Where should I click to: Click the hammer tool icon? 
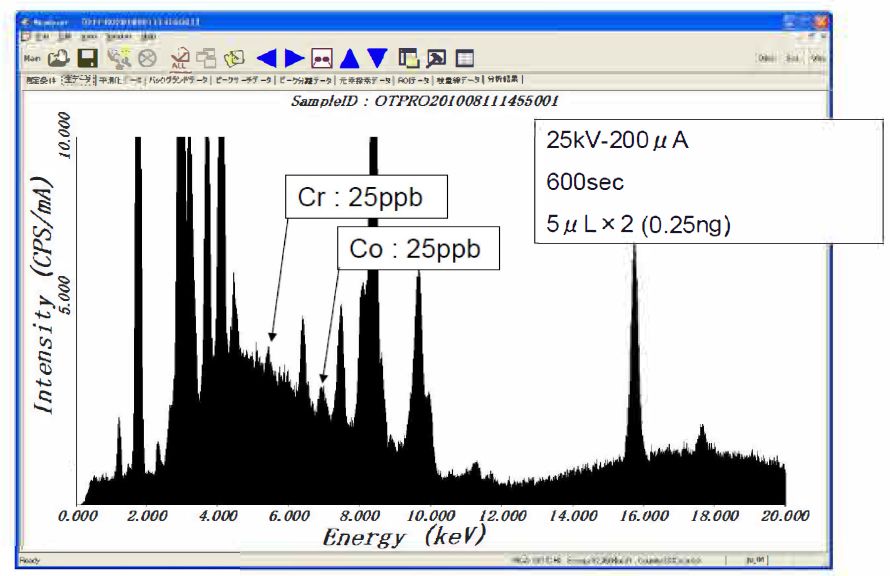tap(436, 58)
